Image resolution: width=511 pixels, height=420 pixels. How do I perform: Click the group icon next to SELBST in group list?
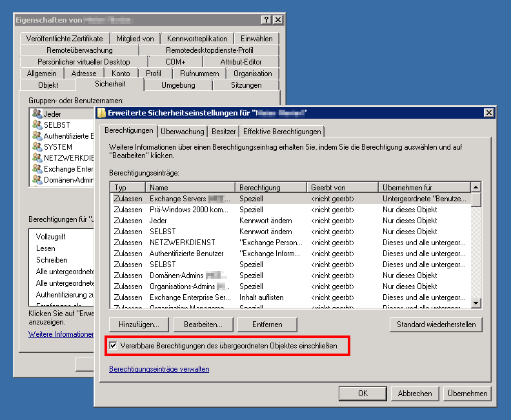click(37, 125)
